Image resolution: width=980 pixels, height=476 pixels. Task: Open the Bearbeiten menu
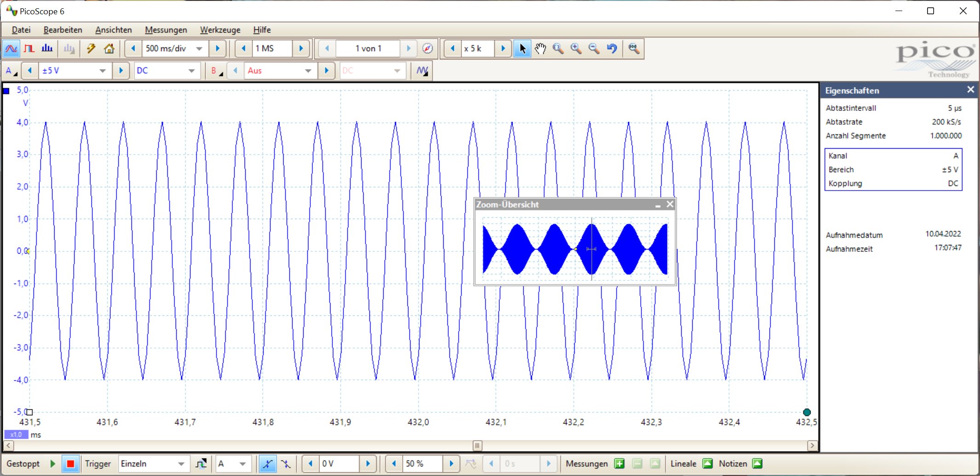63,30
